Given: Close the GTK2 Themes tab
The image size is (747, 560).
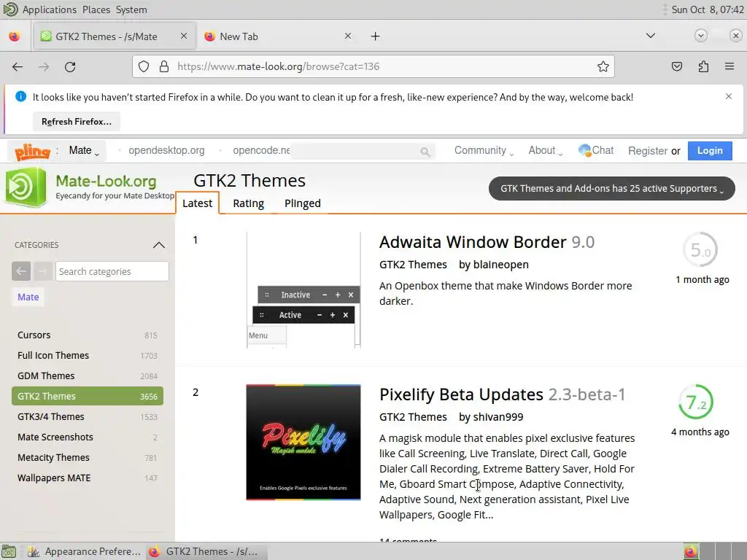Looking at the screenshot, I should pyautogui.click(x=184, y=36).
